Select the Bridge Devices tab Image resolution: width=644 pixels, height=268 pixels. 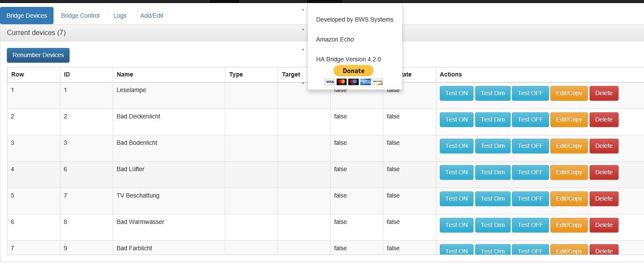coord(27,16)
